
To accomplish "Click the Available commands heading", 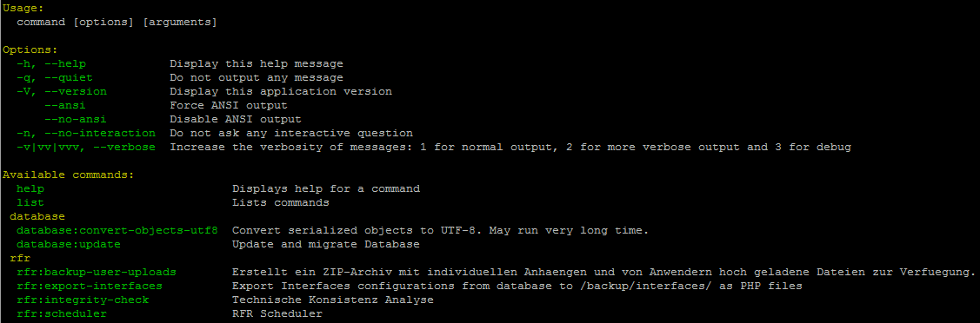I will pos(69,175).
